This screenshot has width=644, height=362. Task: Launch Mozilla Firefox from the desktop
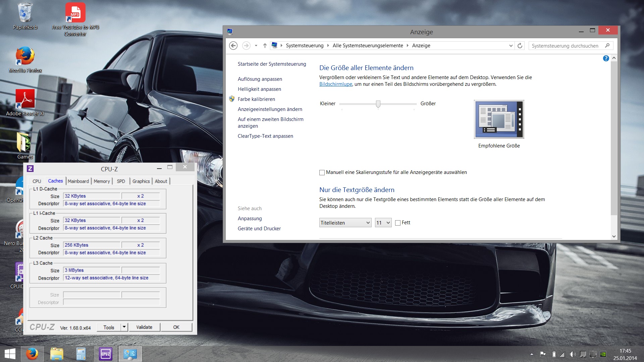pyautogui.click(x=25, y=56)
